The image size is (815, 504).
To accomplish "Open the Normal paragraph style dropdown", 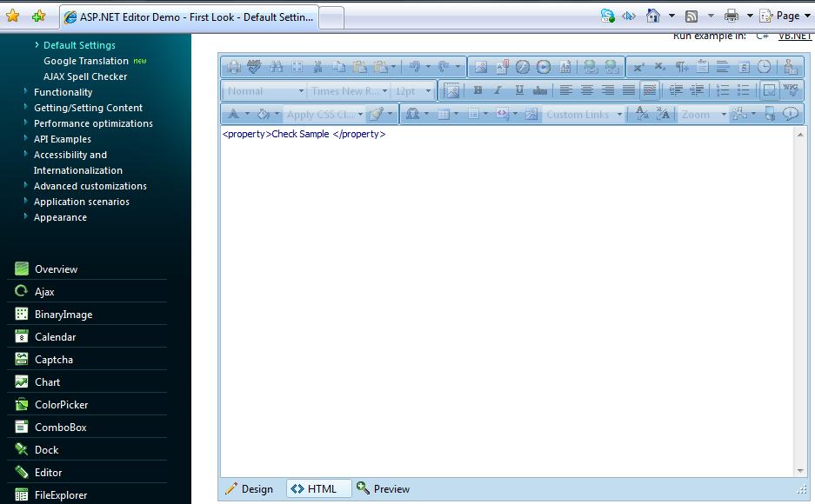I will [x=264, y=91].
